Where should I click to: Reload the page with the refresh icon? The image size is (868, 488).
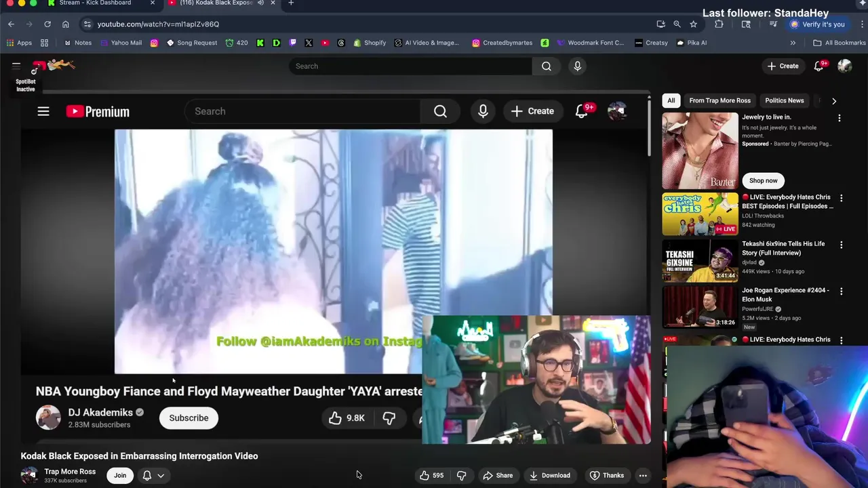click(47, 24)
